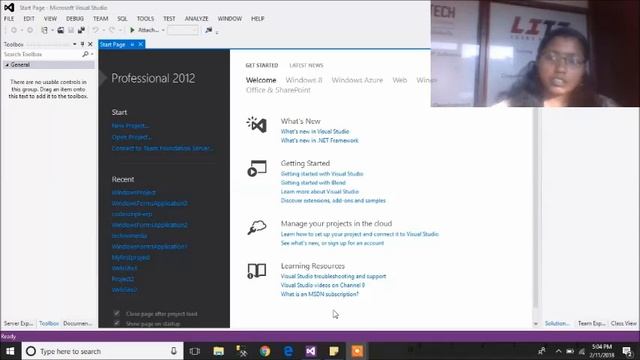Open the Toolbox search options dropdown arrow
This screenshot has height=360, width=640.
click(x=92, y=54)
